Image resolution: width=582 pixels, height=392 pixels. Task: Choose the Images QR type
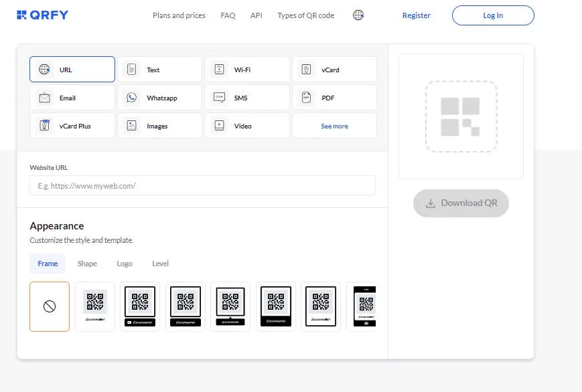(x=159, y=126)
